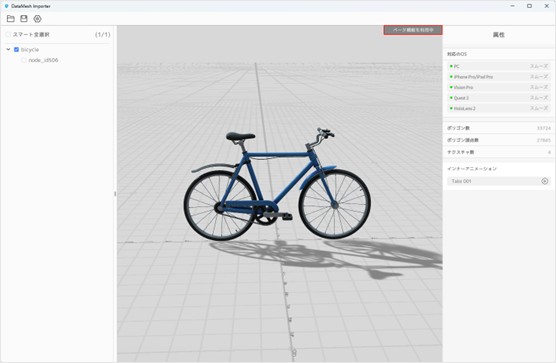This screenshot has width=556, height=363.
Task: Click the Vision Pro compatibility row
Action: (498, 87)
